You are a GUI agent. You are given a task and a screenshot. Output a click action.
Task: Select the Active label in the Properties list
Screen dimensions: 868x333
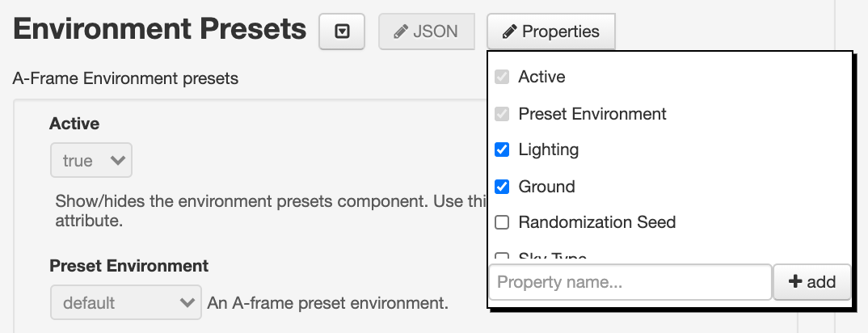(x=541, y=77)
